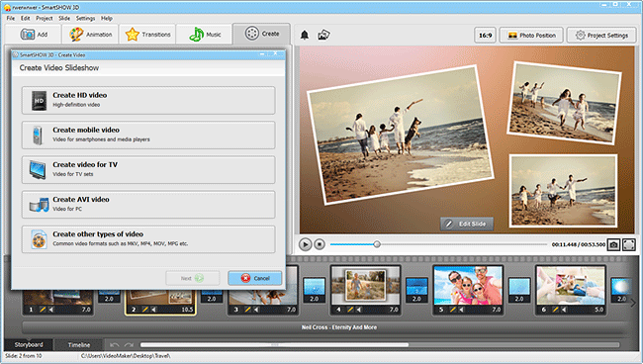Click the redo arrow icon

(130, 345)
